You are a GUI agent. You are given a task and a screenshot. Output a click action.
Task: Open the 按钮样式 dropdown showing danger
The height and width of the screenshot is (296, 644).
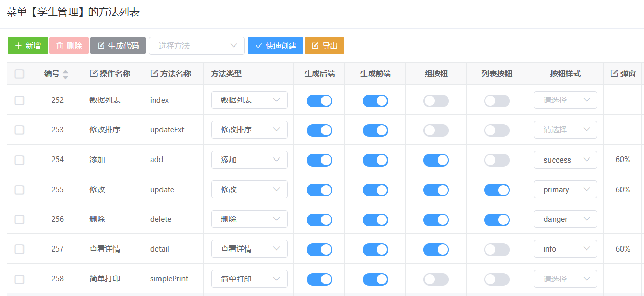(565, 219)
